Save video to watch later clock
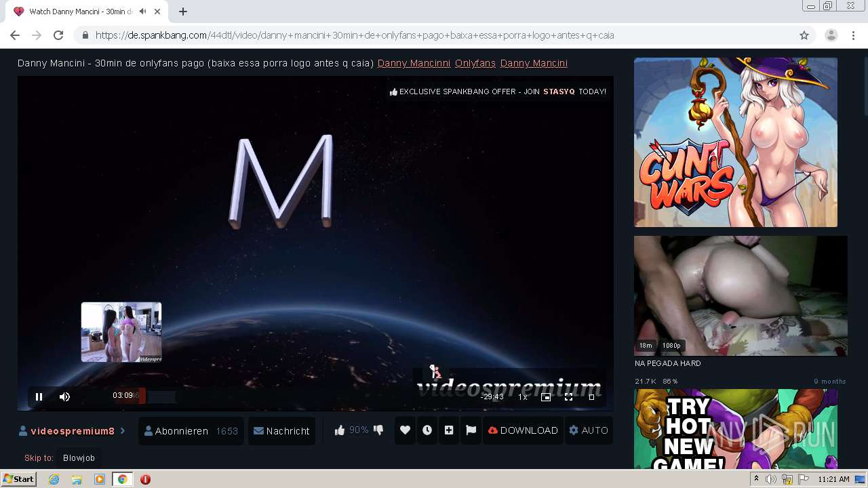Screen dimensions: 868x488 click(x=427, y=430)
